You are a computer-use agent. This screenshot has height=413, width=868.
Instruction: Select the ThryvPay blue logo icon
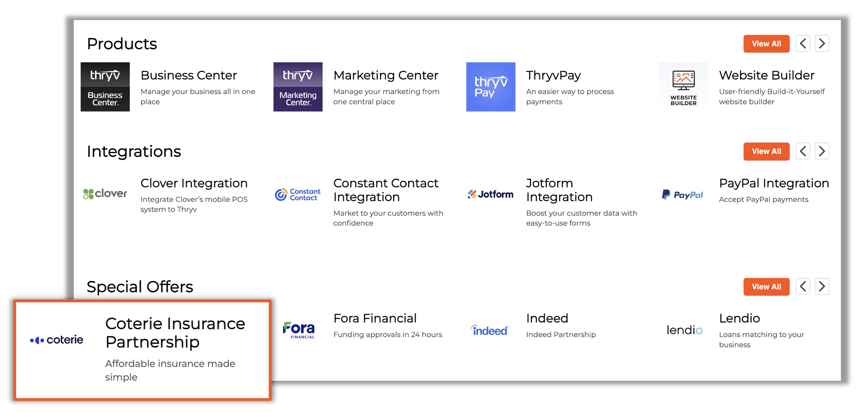pos(491,87)
